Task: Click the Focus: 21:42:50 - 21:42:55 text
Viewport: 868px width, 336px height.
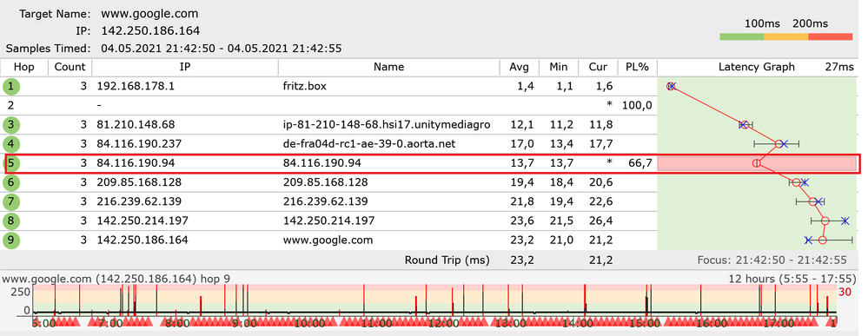Action: (x=772, y=260)
